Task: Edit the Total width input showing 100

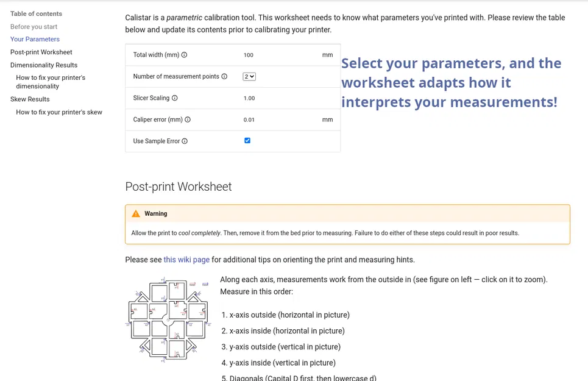Action: (248, 55)
